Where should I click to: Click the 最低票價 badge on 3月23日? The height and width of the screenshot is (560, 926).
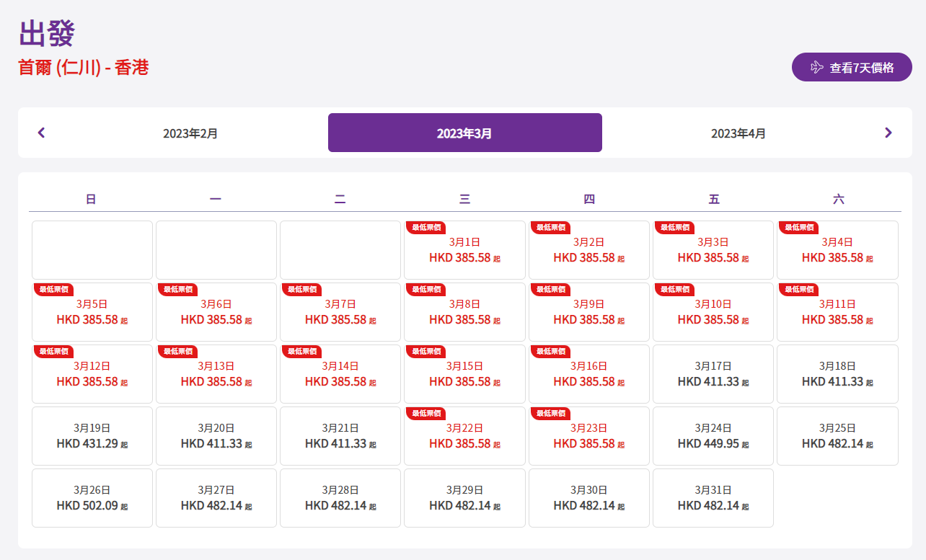(x=550, y=413)
